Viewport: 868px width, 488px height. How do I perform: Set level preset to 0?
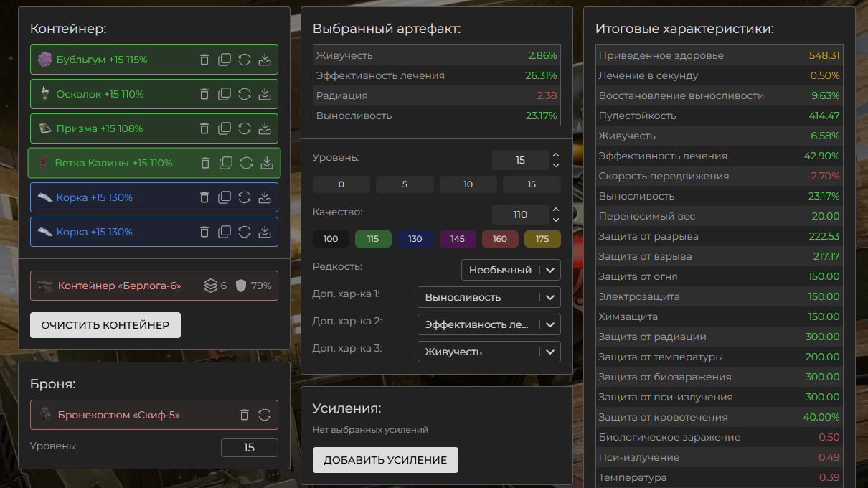[341, 184]
